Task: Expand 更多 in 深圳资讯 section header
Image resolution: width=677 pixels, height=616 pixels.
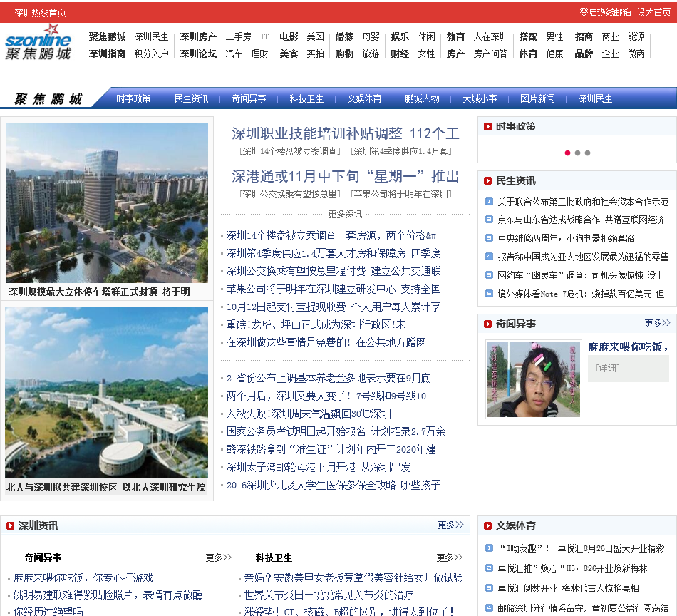Action: pos(451,525)
